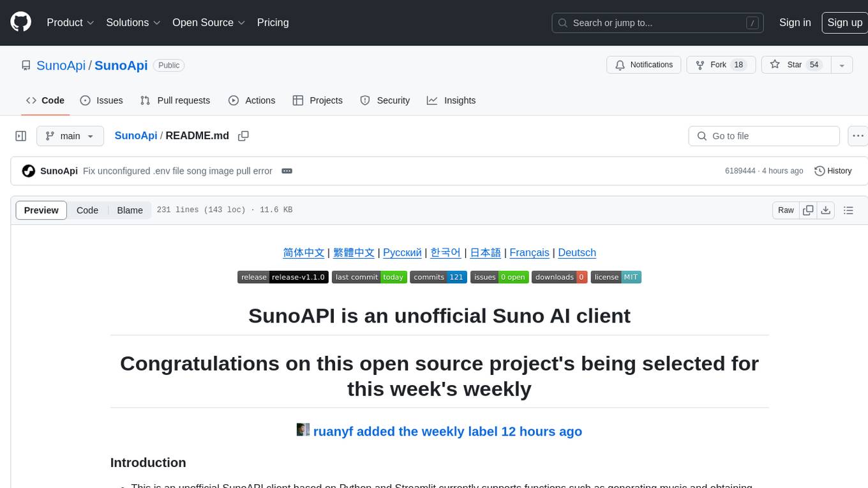This screenshot has width=868, height=488.
Task: Expand the Open Source menu
Action: pyautogui.click(x=209, y=22)
